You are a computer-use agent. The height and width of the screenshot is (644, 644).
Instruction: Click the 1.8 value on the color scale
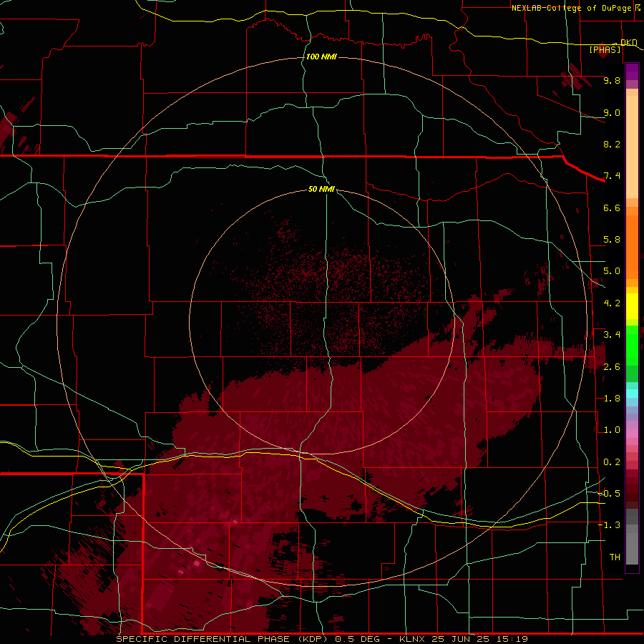tap(612, 399)
